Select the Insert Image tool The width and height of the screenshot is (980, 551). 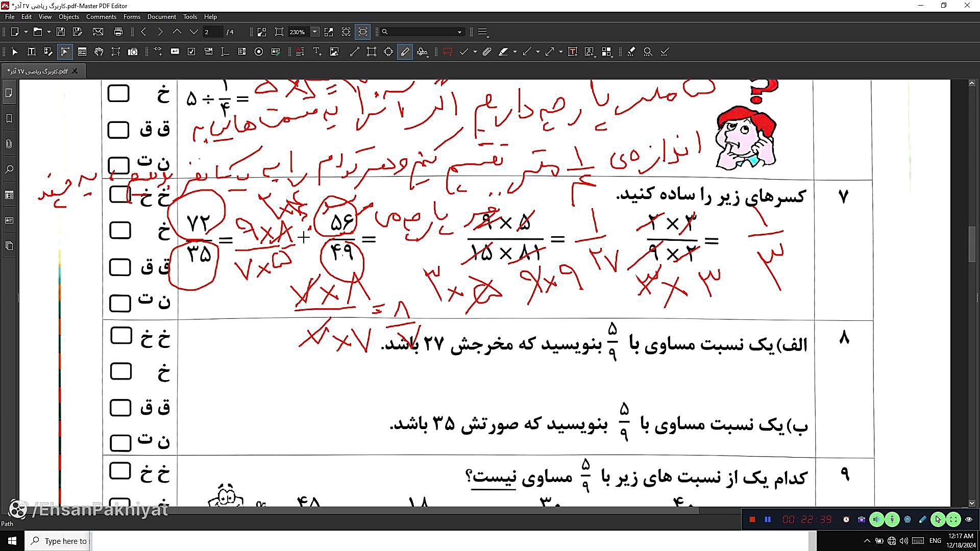tap(334, 52)
